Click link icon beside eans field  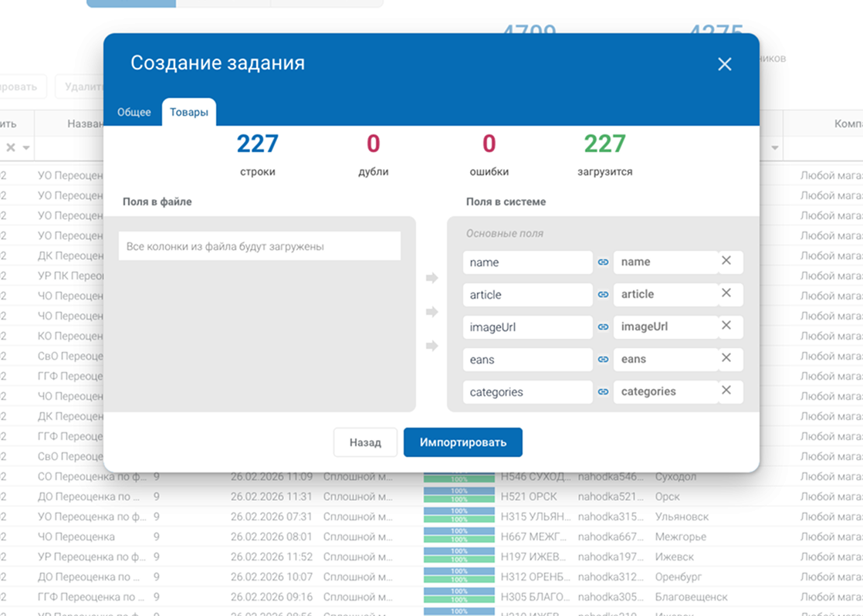[603, 360]
